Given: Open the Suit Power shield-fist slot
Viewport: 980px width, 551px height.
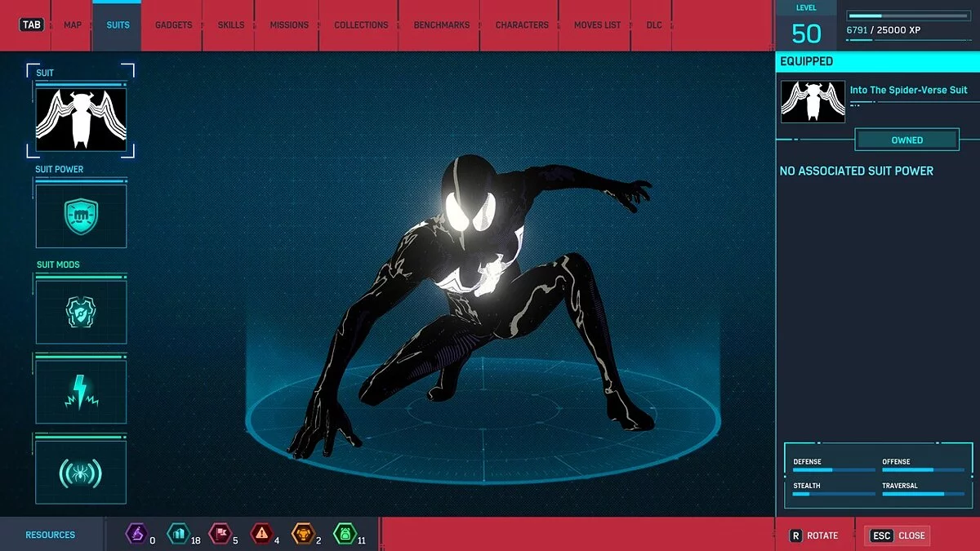Looking at the screenshot, I should [x=81, y=216].
